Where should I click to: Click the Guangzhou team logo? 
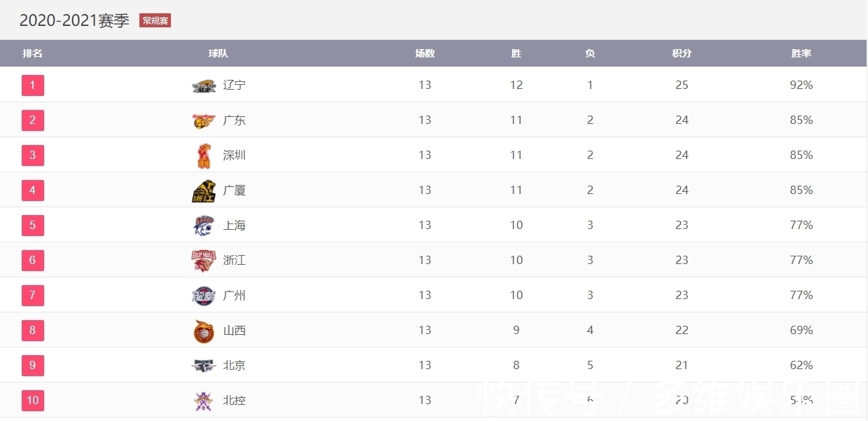204,296
